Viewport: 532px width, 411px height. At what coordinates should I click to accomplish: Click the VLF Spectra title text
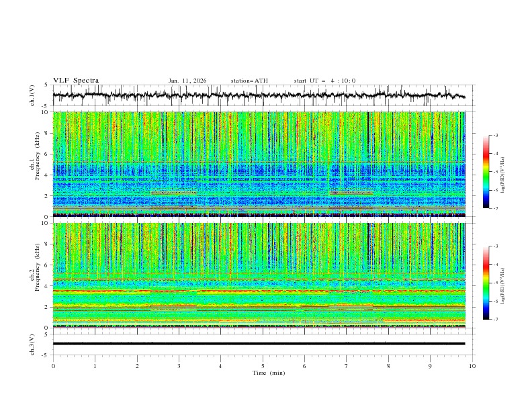pos(76,81)
